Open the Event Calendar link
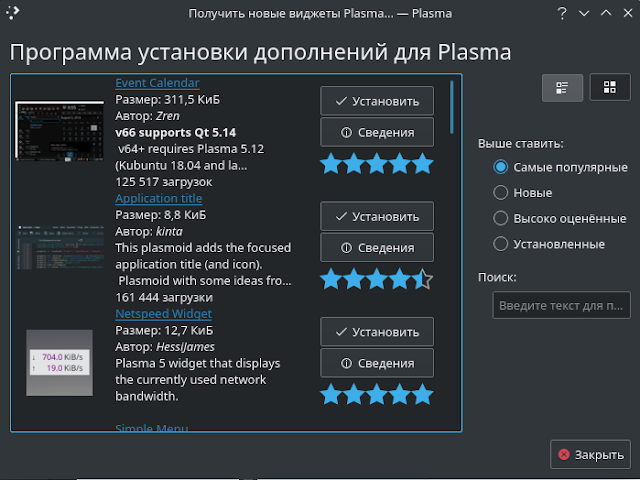The image size is (640, 480). coord(157,83)
